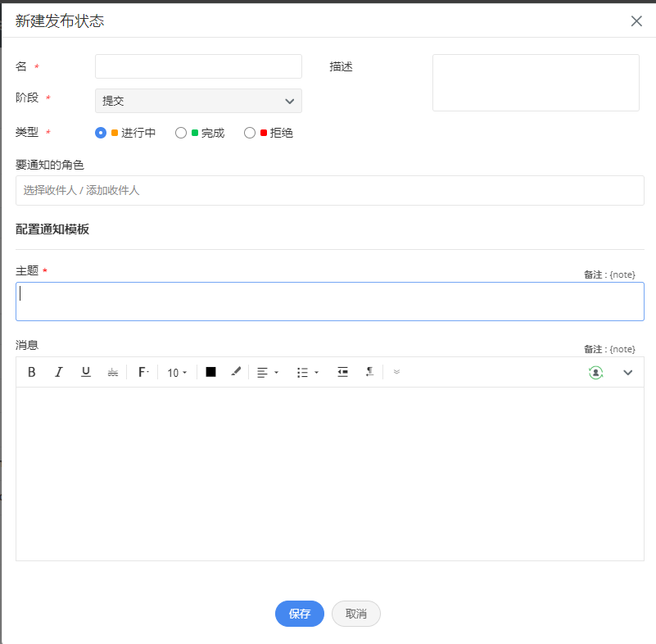Image resolution: width=656 pixels, height=644 pixels.
Task: Open the font family picker
Action: click(143, 372)
